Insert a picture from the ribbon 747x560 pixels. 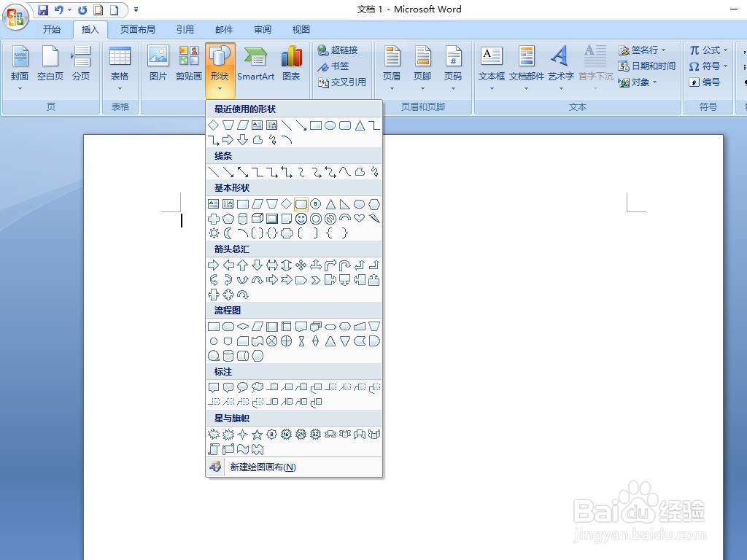point(158,65)
